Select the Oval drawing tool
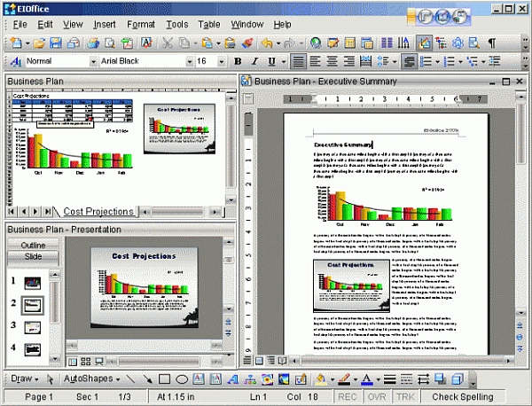 pos(182,379)
